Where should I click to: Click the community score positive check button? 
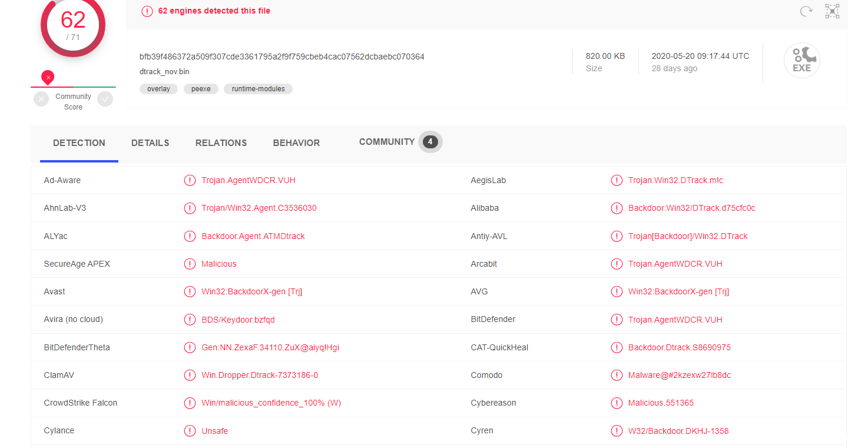tap(105, 99)
